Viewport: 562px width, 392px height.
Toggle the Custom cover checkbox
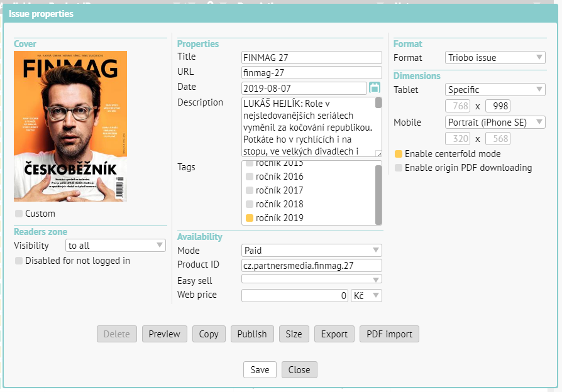(x=19, y=214)
